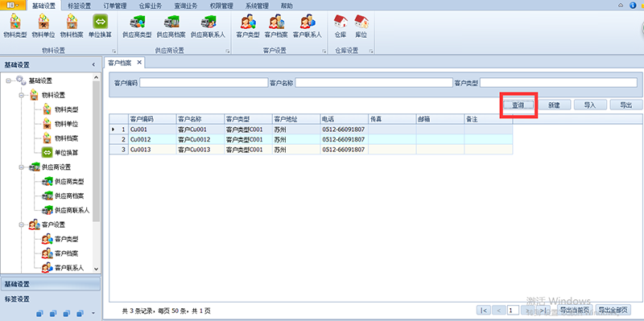The image size is (644, 321).
Task: Click 导出全部页 button
Action: click(613, 310)
